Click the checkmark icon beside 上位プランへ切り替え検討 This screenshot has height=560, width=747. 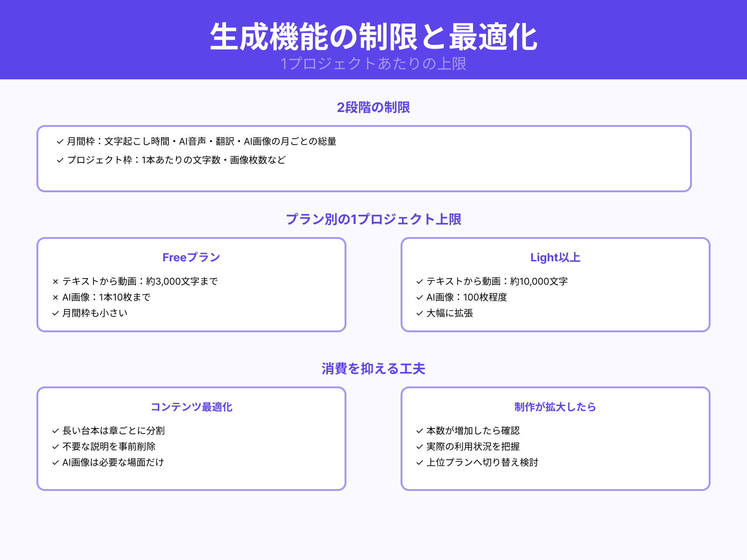pos(419,463)
